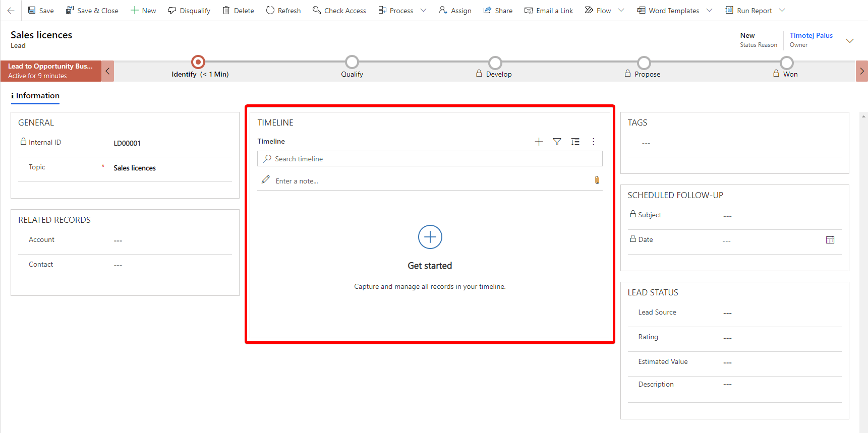The image size is (868, 433).
Task: Click the Lead Source field
Action: [782, 314]
